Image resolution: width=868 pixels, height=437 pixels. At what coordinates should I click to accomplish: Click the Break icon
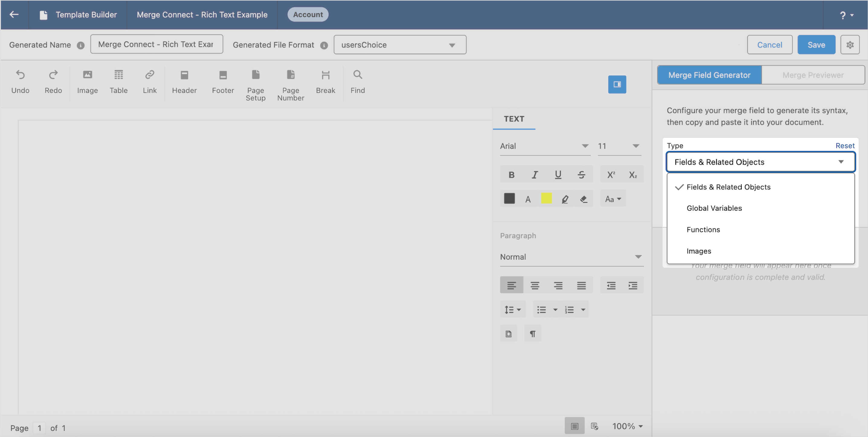click(x=325, y=81)
